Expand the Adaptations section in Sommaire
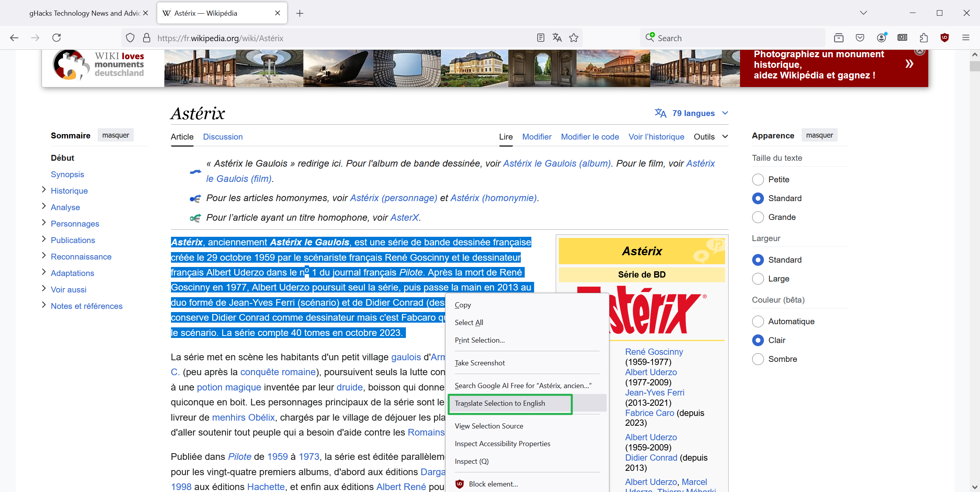This screenshot has width=980, height=492. [44, 272]
